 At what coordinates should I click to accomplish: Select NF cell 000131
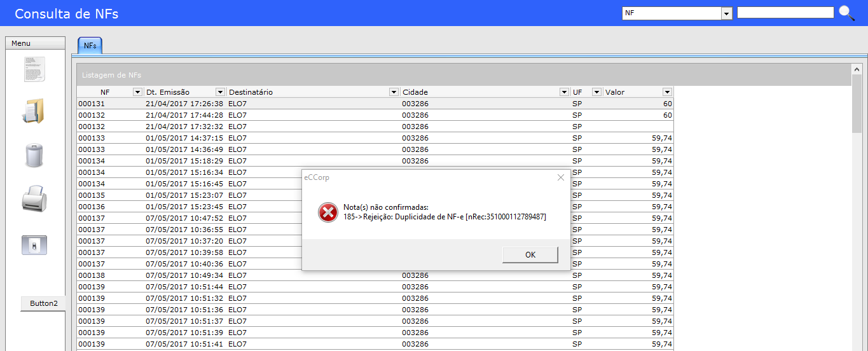[111, 104]
